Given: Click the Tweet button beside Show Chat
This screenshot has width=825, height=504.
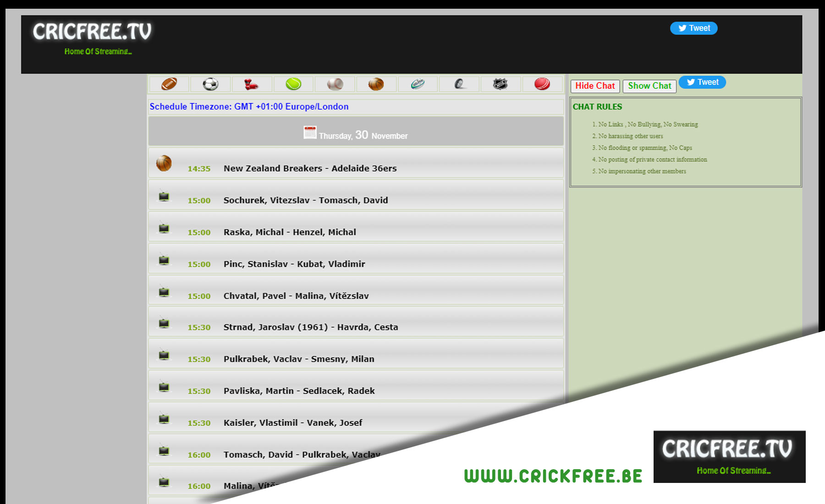Looking at the screenshot, I should click(702, 82).
